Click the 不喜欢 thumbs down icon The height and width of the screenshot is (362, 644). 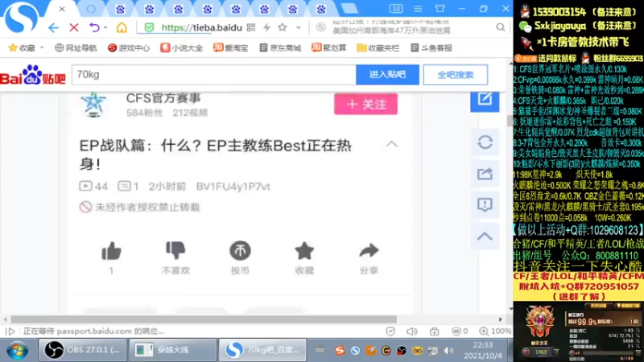tap(175, 250)
